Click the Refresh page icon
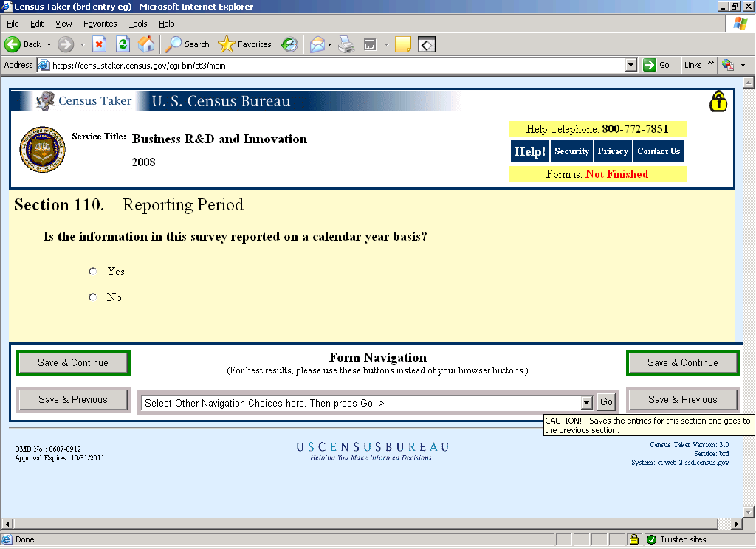 pyautogui.click(x=123, y=44)
